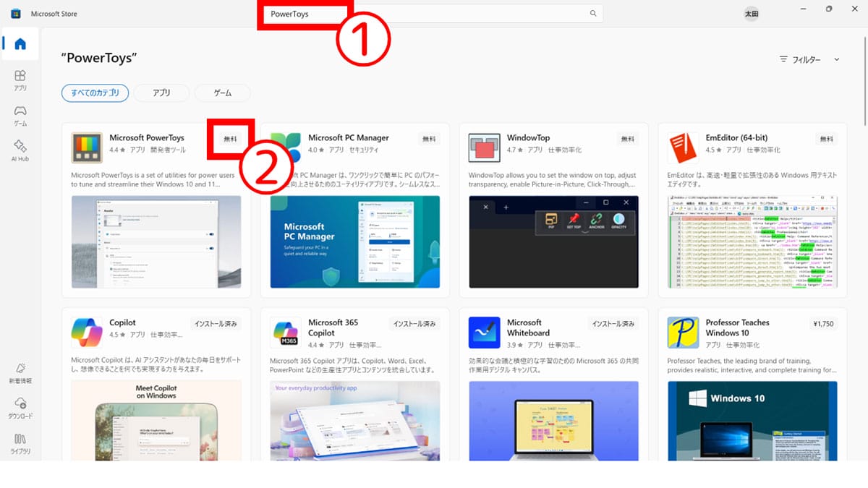The width and height of the screenshot is (868, 488).
Task: Click the free (無料) button for WindowTop
Action: (627, 139)
